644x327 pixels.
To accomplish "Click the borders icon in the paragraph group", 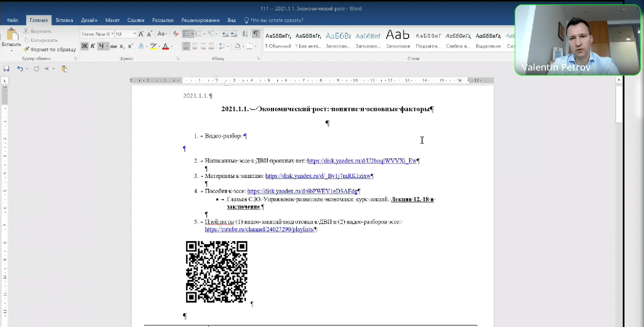I will tap(249, 46).
